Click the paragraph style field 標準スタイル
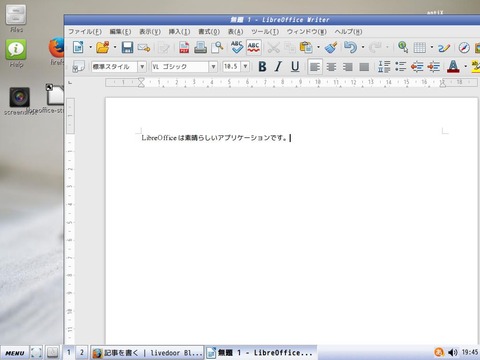The height and width of the screenshot is (360, 480). pos(114,67)
